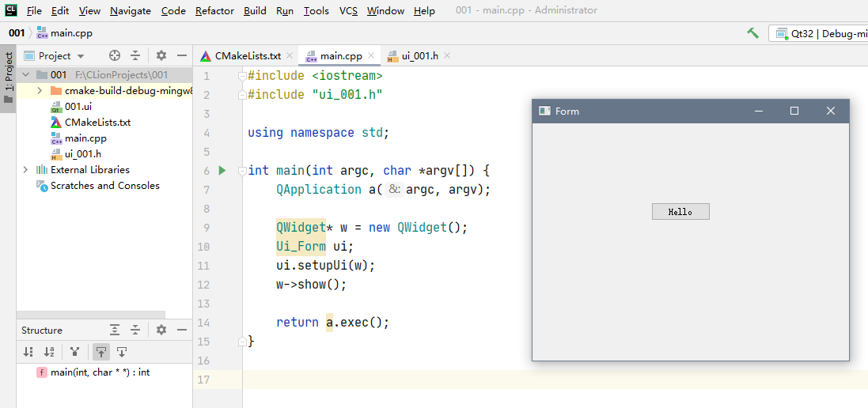
Task: Open the Build menu
Action: click(x=255, y=11)
